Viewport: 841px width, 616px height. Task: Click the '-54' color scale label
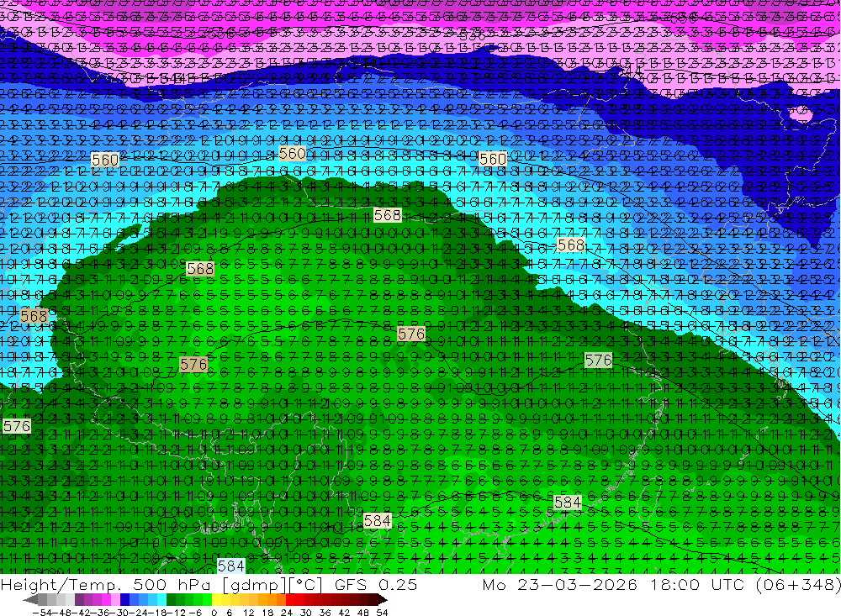pos(42,613)
